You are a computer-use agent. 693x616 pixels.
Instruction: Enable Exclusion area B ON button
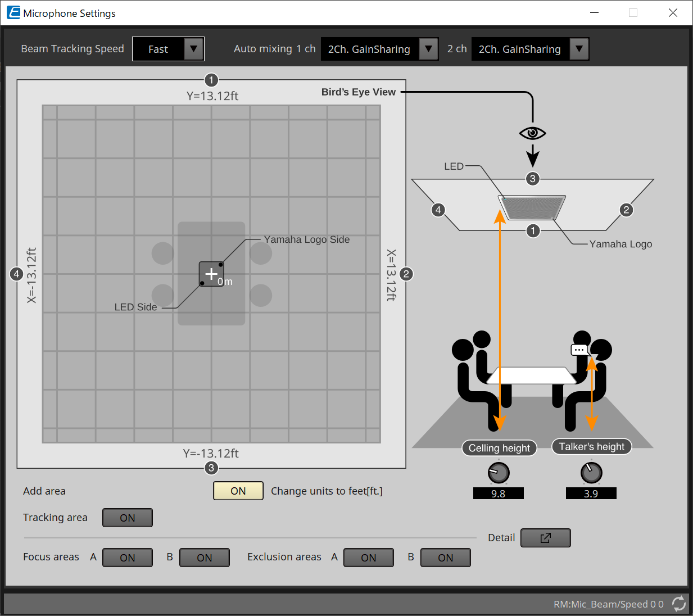445,558
